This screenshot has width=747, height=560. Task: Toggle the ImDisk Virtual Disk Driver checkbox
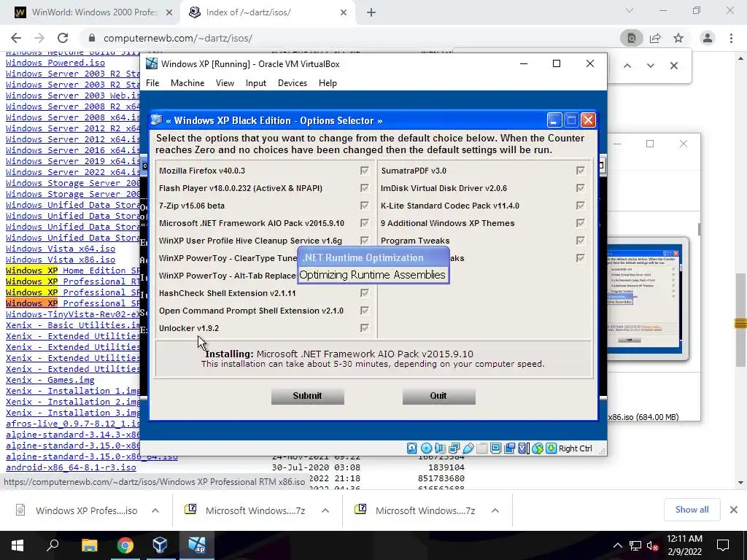coord(580,188)
